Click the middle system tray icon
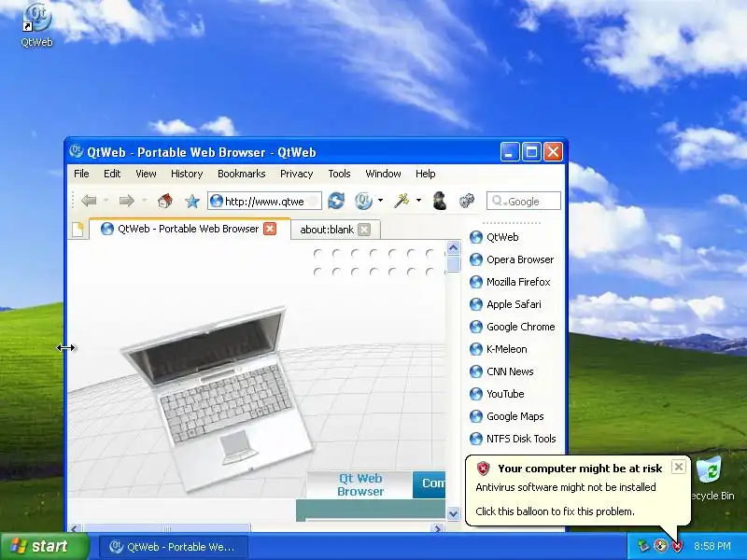747x560 pixels. click(660, 546)
